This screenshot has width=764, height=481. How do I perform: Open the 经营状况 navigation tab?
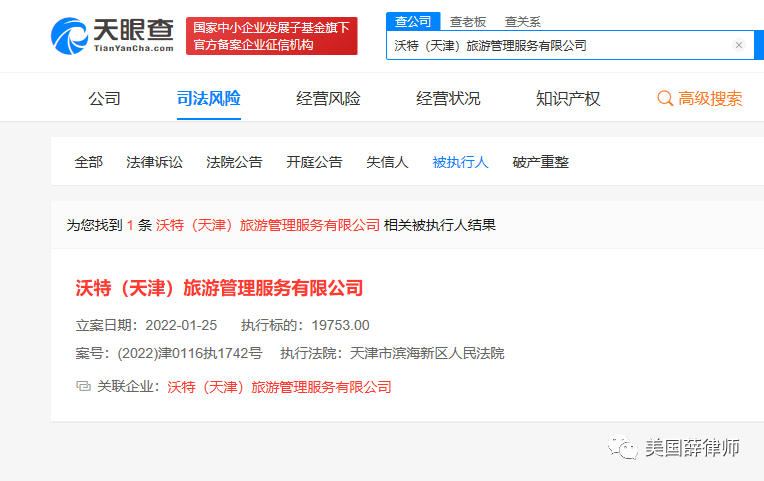[x=448, y=99]
